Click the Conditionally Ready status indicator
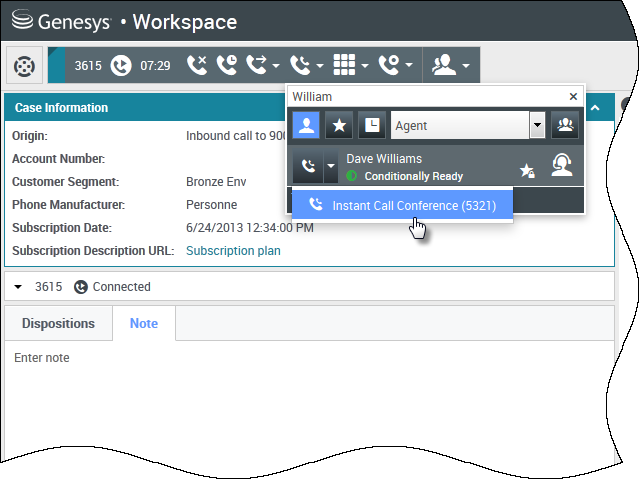The height and width of the screenshot is (480, 640). [x=351, y=176]
